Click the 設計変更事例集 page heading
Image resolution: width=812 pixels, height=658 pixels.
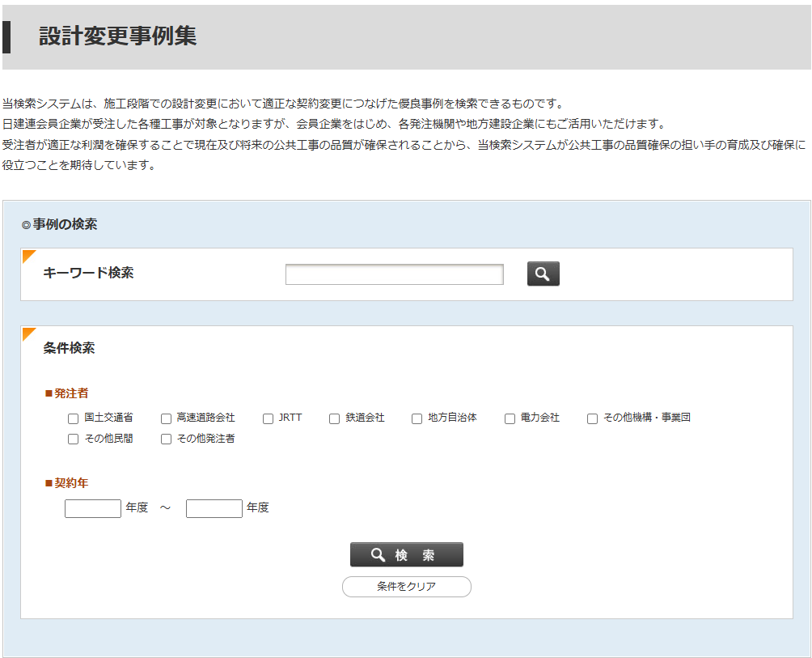[117, 36]
